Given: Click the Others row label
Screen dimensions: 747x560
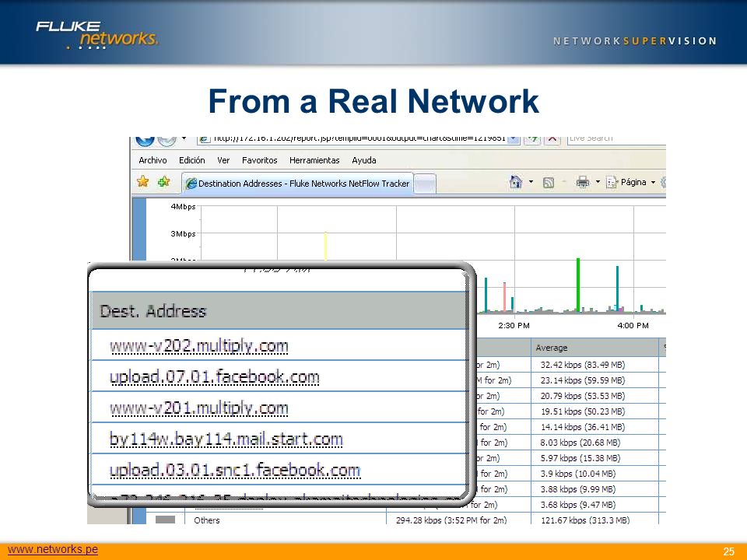Looking at the screenshot, I should pos(207,520).
